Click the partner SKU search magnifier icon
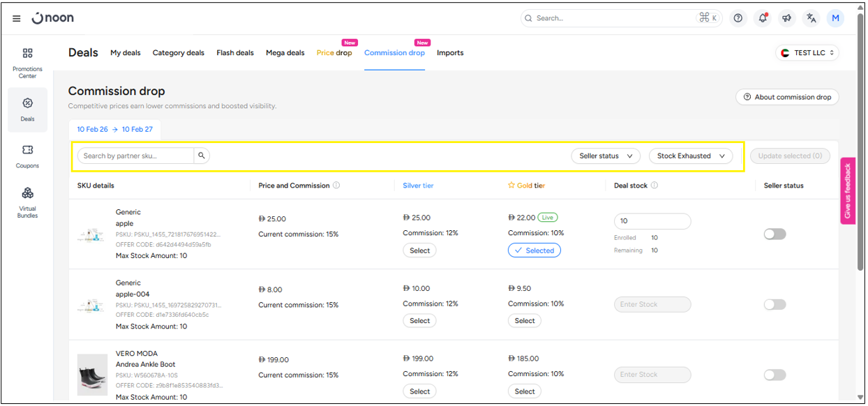The height and width of the screenshot is (406, 868). 202,156
